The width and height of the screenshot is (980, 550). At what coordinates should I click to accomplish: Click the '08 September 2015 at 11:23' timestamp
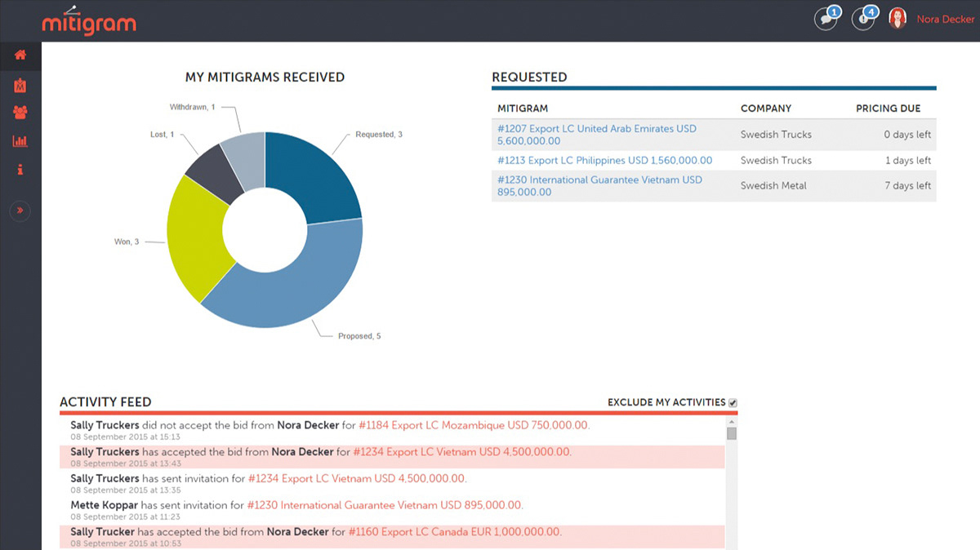pos(126,517)
